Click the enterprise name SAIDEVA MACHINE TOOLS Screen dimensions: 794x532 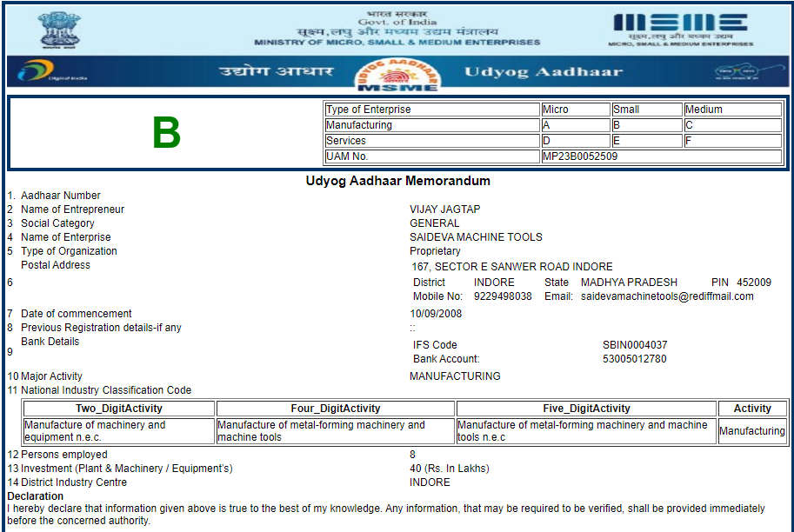pyautogui.click(x=476, y=237)
